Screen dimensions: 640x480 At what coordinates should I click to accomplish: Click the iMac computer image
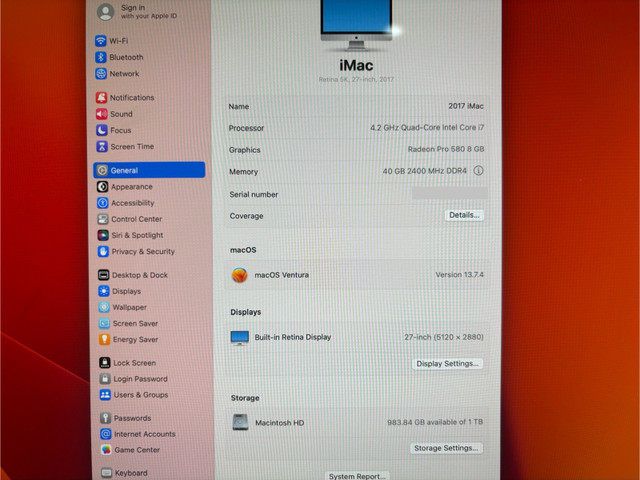356,25
